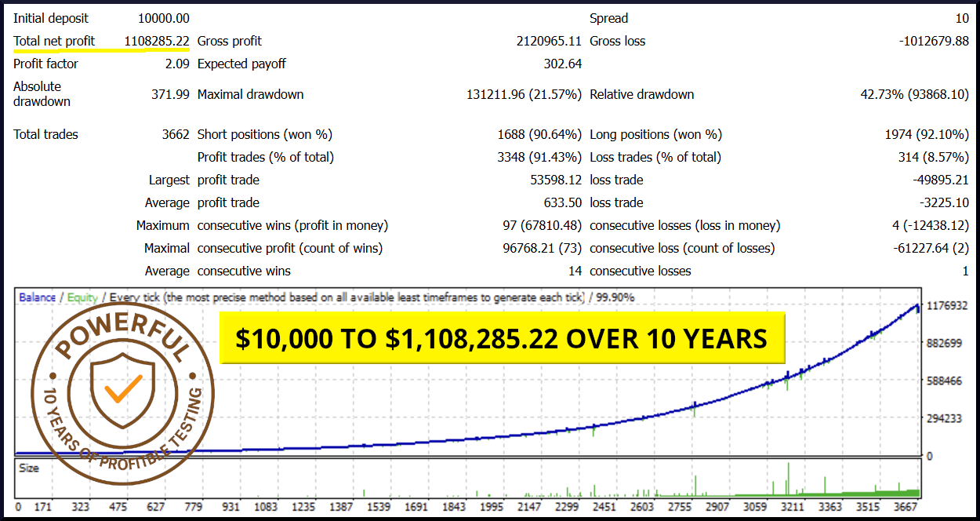The height and width of the screenshot is (521, 980).
Task: Click Profit trades value 3348 (91.43%)
Action: coord(539,157)
